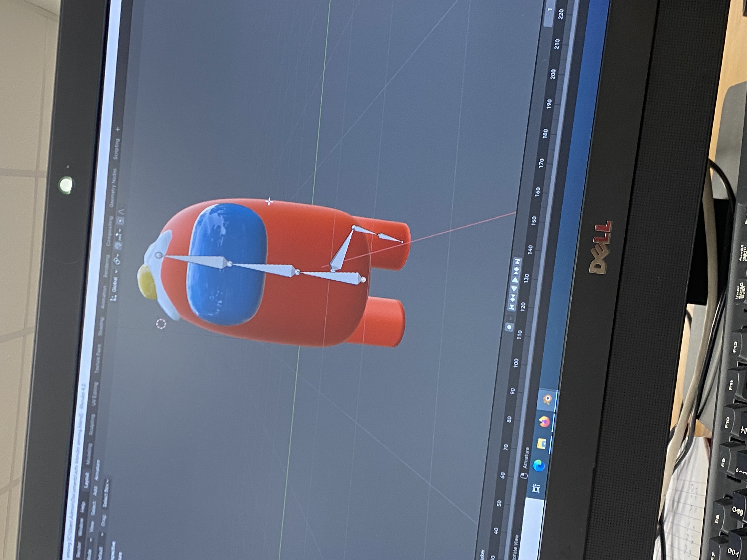The image size is (747, 560).
Task: Open File Explorer from the taskbar
Action: (541, 443)
